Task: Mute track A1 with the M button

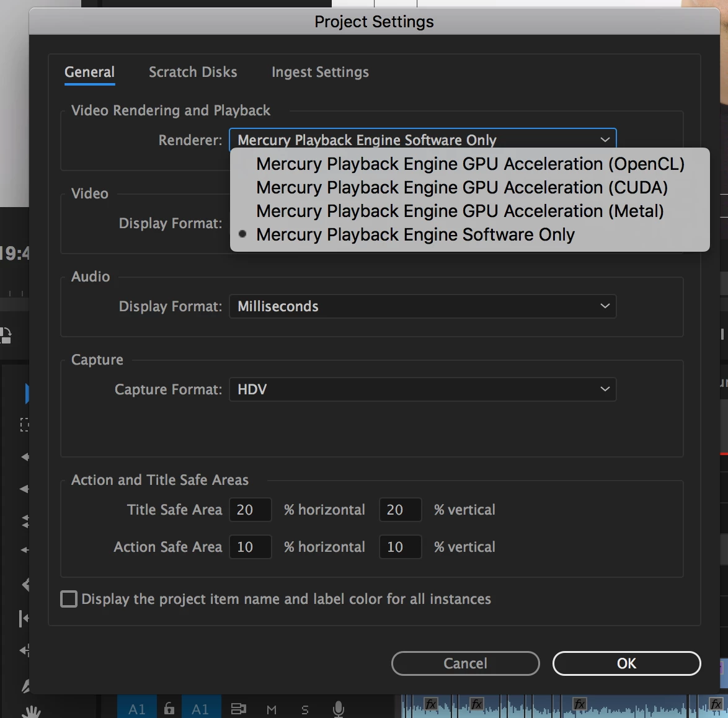Action: point(272,709)
